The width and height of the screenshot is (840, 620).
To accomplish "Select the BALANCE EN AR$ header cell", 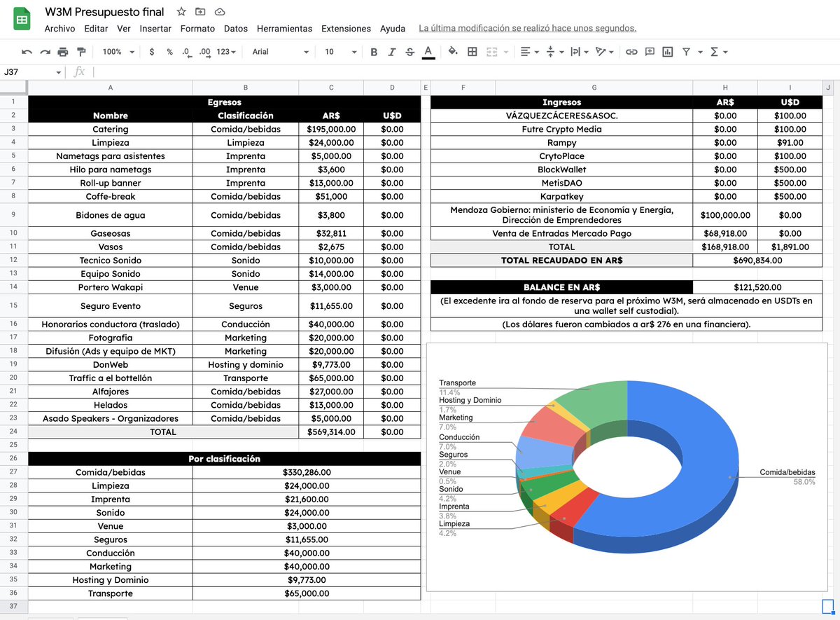I will point(561,287).
